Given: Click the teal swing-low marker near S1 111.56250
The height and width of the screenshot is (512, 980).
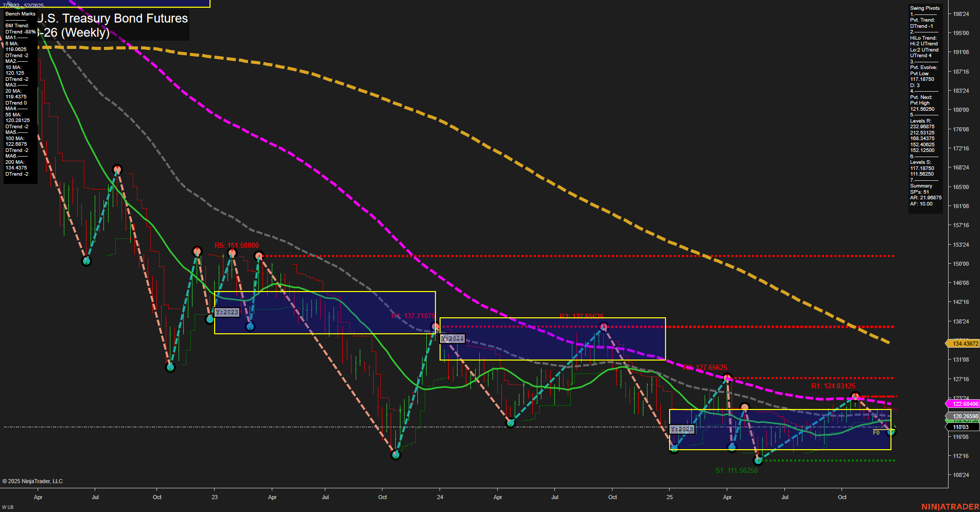Looking at the screenshot, I should pos(757,460).
